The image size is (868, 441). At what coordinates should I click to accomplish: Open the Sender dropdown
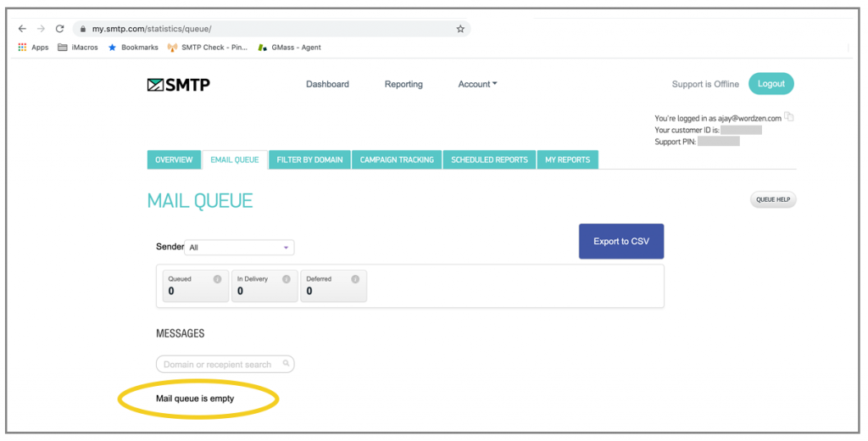239,248
